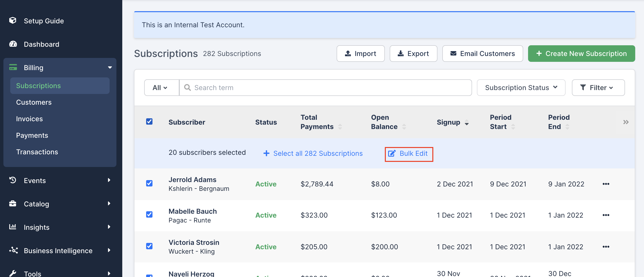Expand the Catalog menu section
This screenshot has width=644, height=277.
(x=109, y=203)
